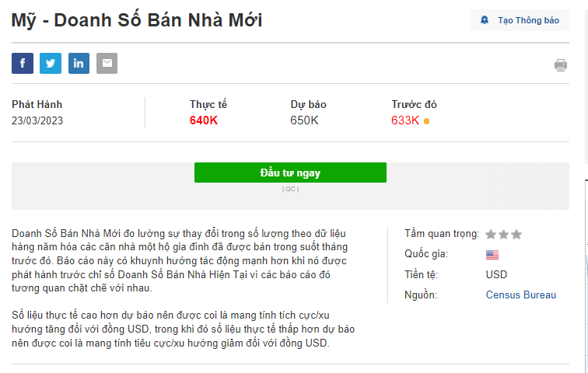Click the release date 23/03/2023
Viewport: 588px width, 373px height.
point(37,120)
